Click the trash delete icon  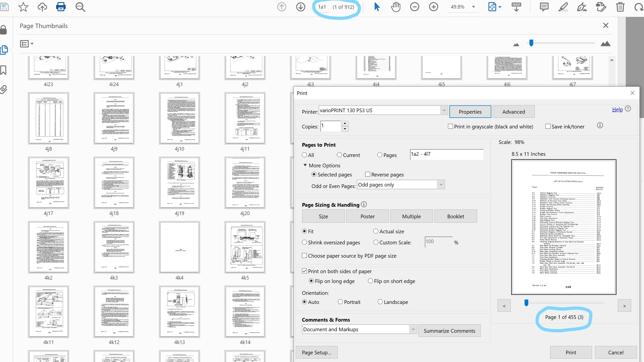coord(620,7)
